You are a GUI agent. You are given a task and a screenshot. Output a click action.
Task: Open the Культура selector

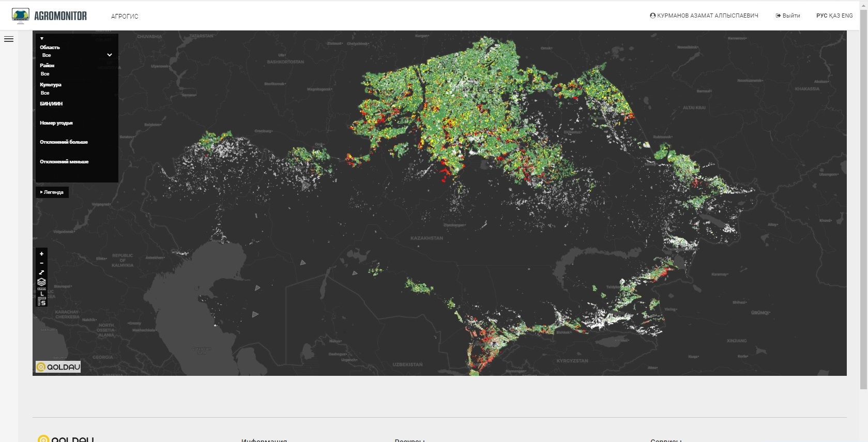click(x=77, y=93)
